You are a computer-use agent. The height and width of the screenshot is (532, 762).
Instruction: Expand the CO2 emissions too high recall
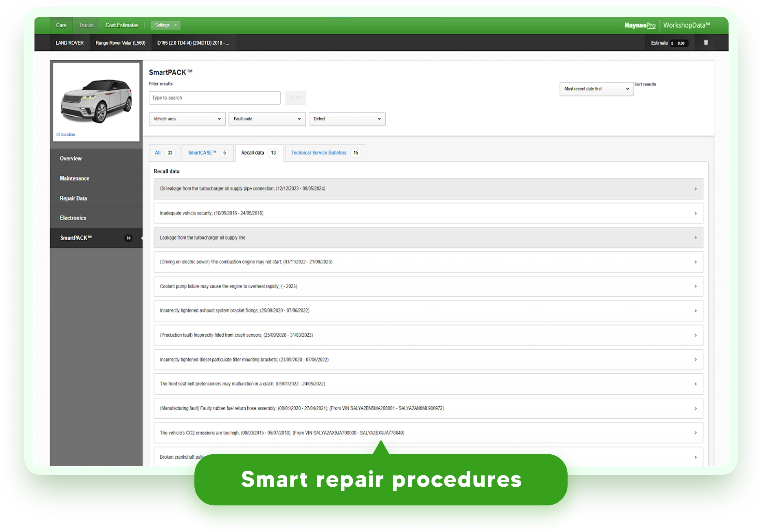pyautogui.click(x=428, y=433)
